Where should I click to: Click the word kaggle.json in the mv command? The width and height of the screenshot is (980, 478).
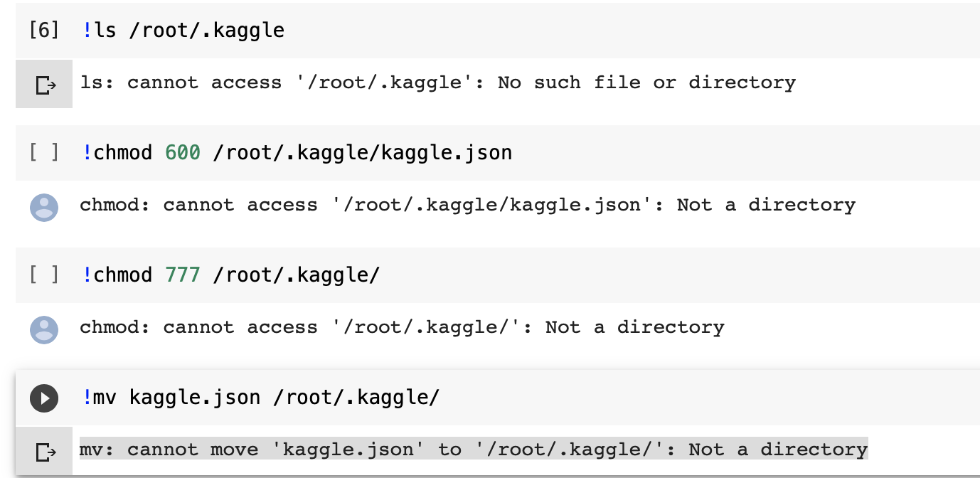(x=195, y=398)
